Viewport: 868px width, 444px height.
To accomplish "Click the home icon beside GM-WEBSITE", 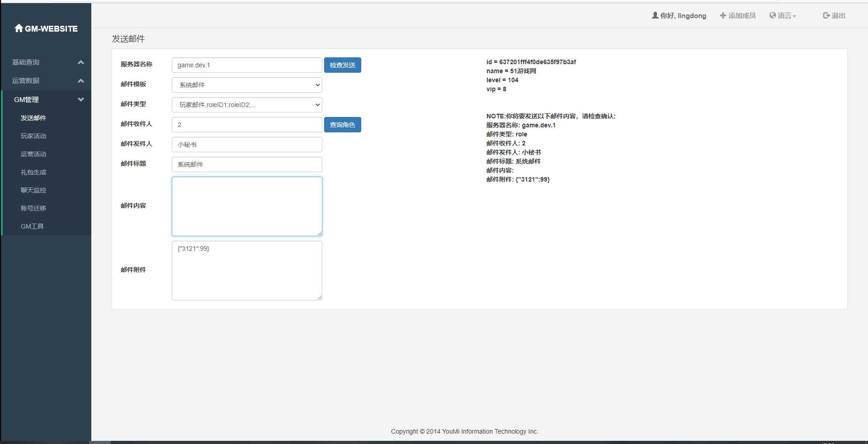I will click(x=19, y=28).
